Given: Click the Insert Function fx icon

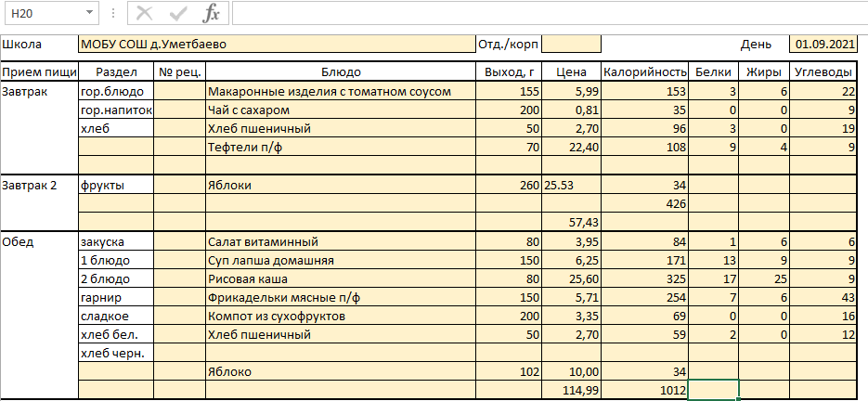Looking at the screenshot, I should click(x=212, y=13).
